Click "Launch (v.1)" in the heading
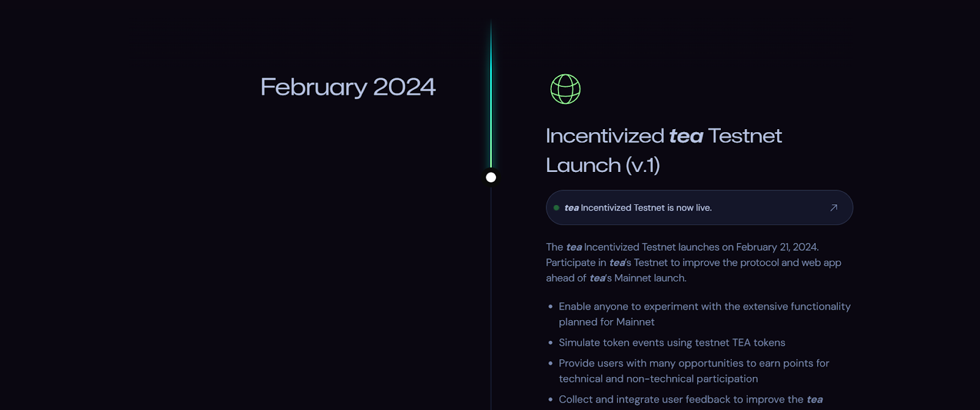 tap(603, 165)
